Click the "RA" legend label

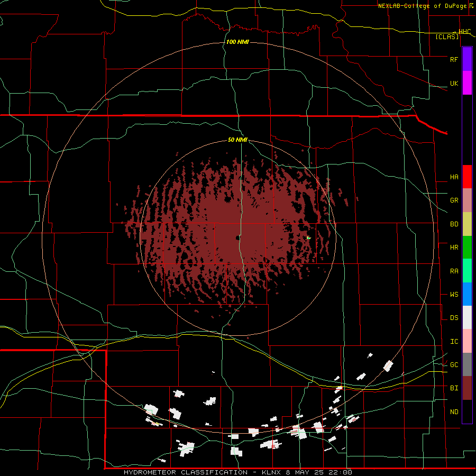pyautogui.click(x=454, y=271)
